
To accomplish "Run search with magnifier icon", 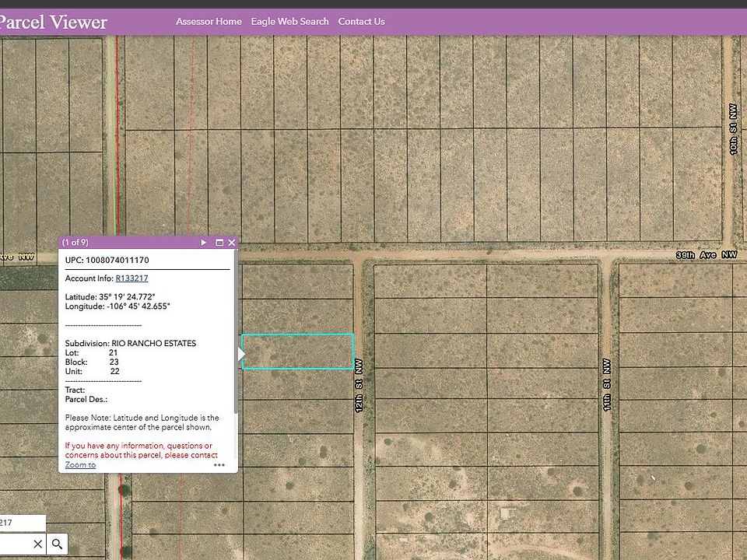I will [x=57, y=544].
